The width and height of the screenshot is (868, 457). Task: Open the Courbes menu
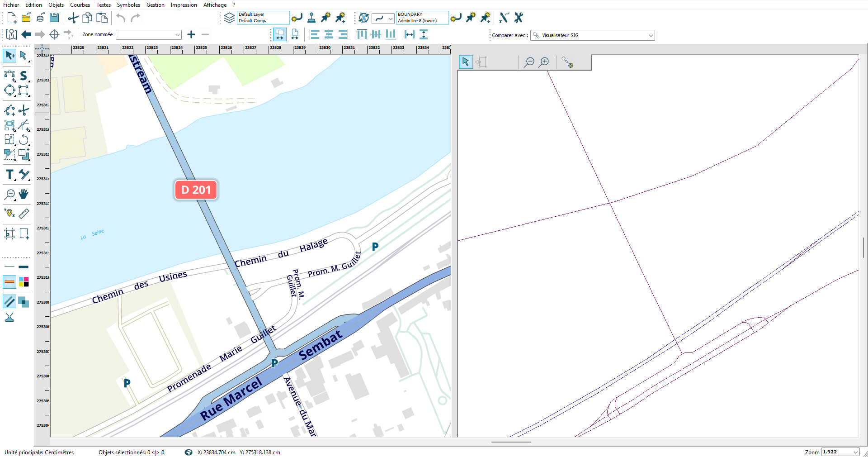(x=80, y=5)
